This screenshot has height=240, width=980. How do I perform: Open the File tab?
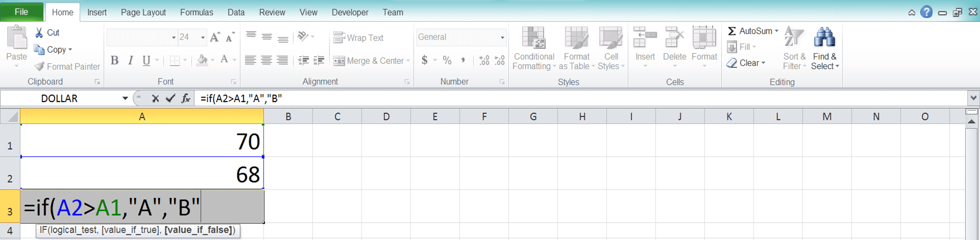click(21, 12)
